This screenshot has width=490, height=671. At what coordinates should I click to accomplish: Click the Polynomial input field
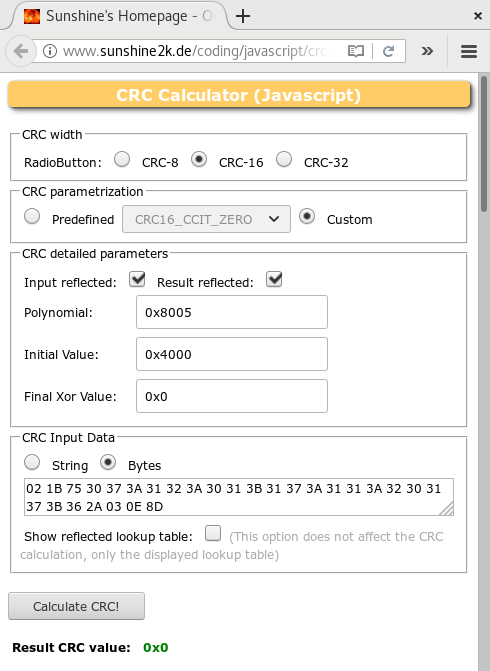pyautogui.click(x=232, y=312)
